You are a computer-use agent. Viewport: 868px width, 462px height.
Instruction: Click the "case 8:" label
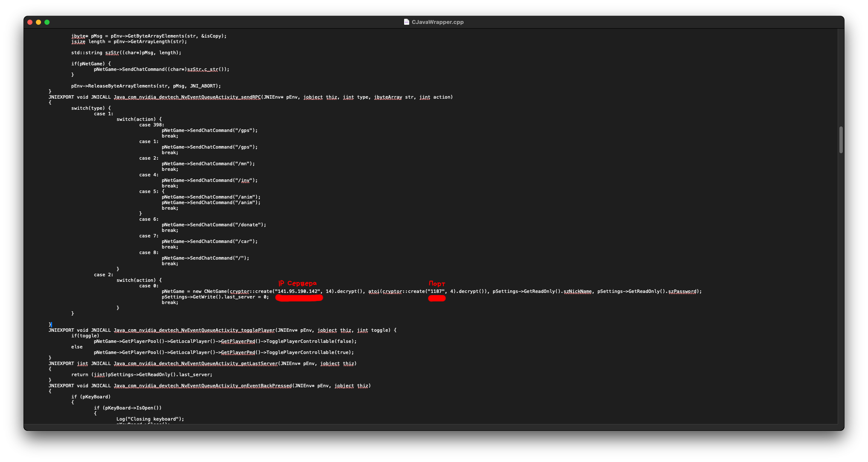click(x=149, y=252)
